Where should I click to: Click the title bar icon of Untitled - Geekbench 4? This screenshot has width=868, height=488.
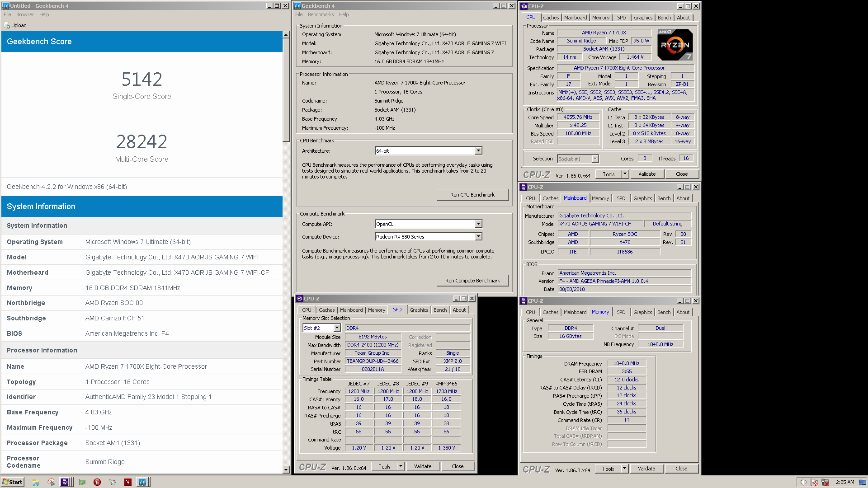click(x=6, y=6)
